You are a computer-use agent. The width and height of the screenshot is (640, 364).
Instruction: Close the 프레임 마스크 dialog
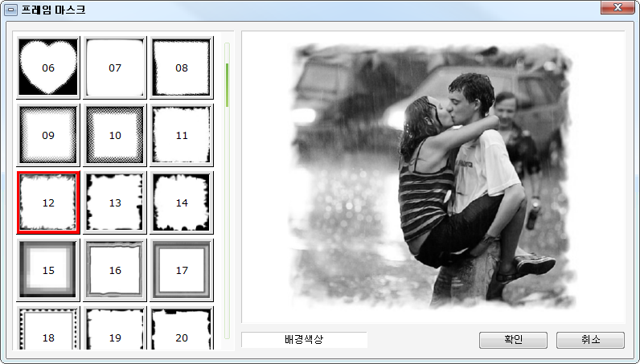coord(617,7)
